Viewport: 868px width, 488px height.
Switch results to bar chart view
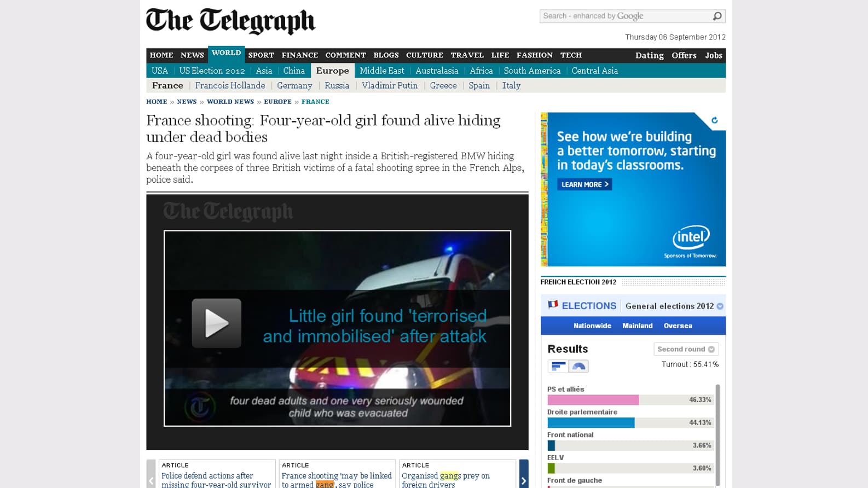pyautogui.click(x=558, y=366)
